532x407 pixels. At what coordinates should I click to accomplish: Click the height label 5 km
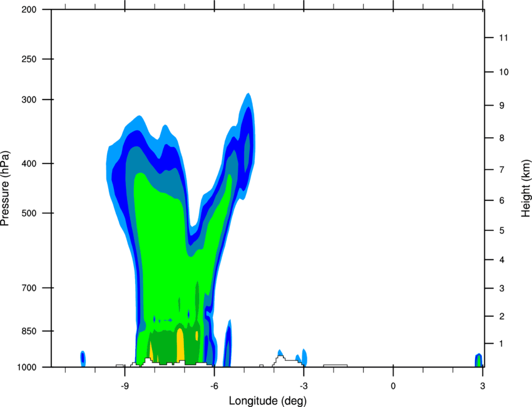click(502, 231)
